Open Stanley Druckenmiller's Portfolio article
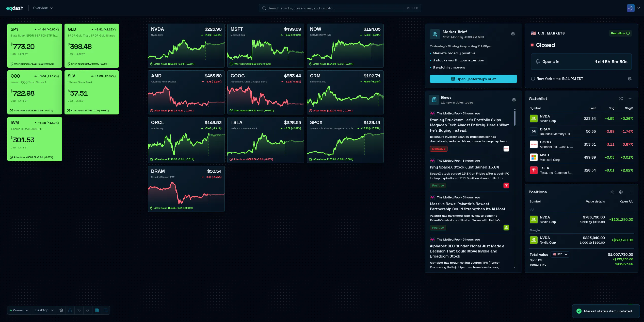 [469, 125]
